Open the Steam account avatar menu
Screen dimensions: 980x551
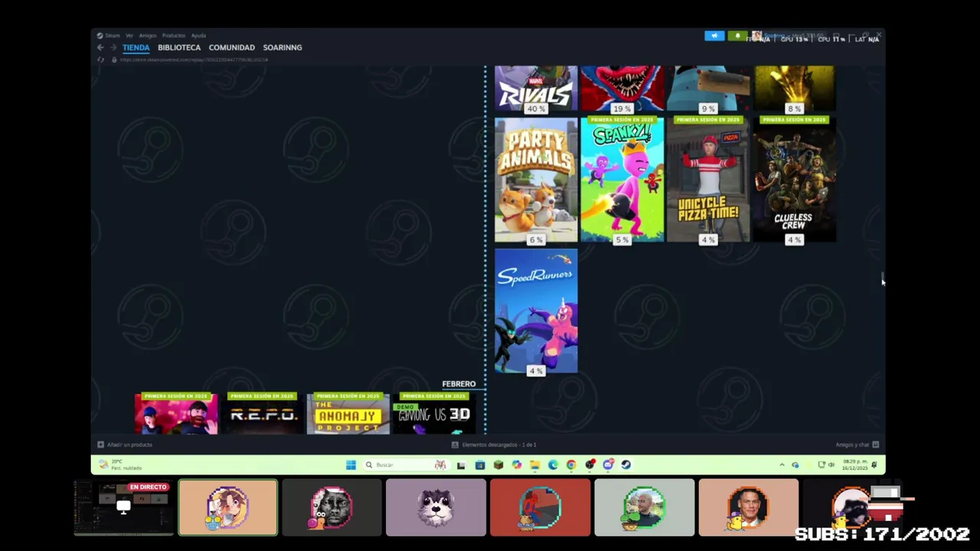[756, 36]
